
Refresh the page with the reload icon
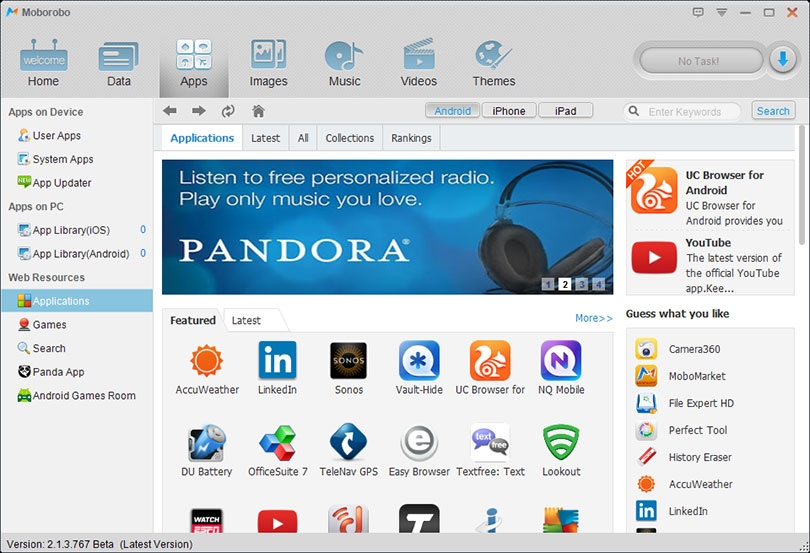click(x=228, y=111)
